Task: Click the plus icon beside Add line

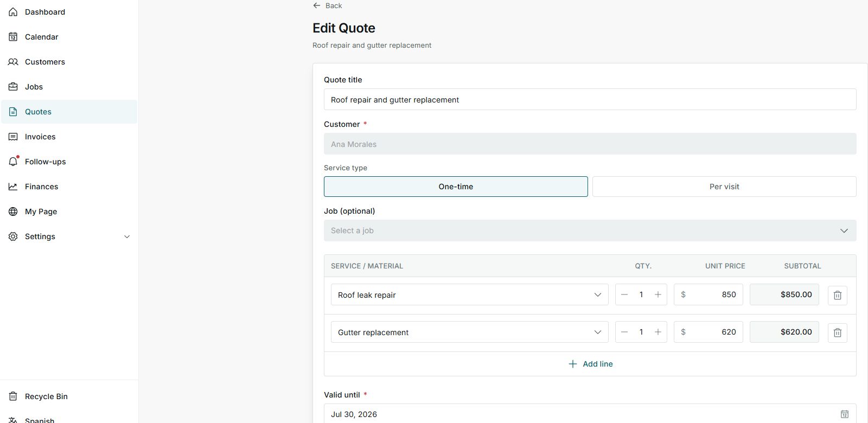Action: tap(572, 364)
